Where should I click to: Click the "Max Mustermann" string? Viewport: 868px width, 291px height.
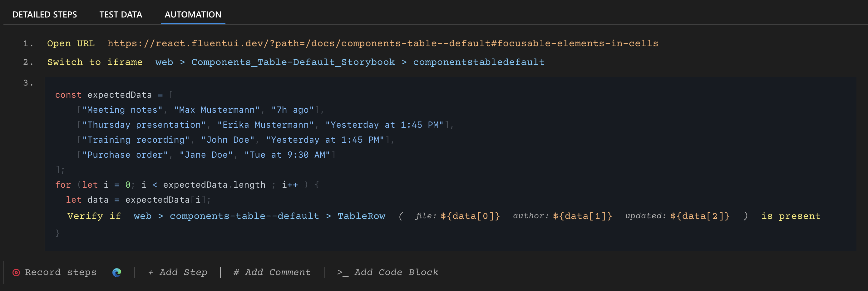pos(217,110)
